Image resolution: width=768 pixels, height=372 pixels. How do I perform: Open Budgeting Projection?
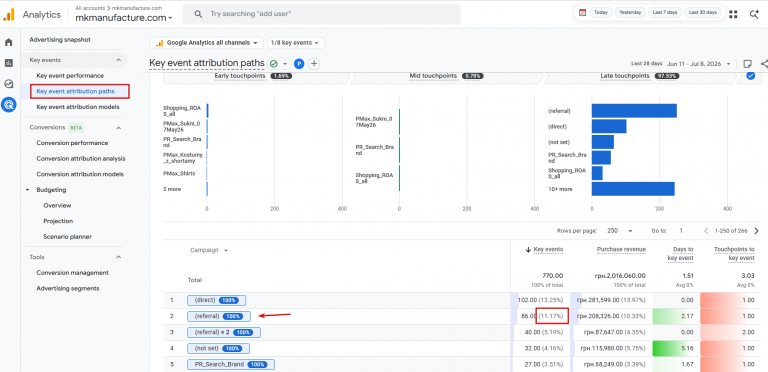coord(58,221)
